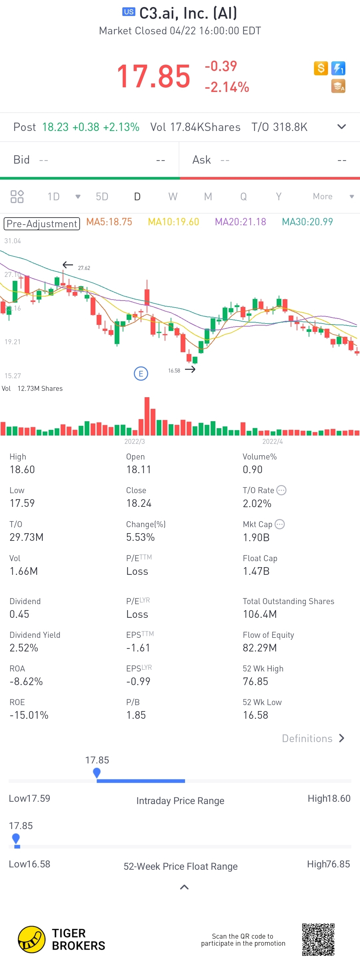Open Mkt Cap info bubble icon
This screenshot has height=980, width=360.
point(280,524)
